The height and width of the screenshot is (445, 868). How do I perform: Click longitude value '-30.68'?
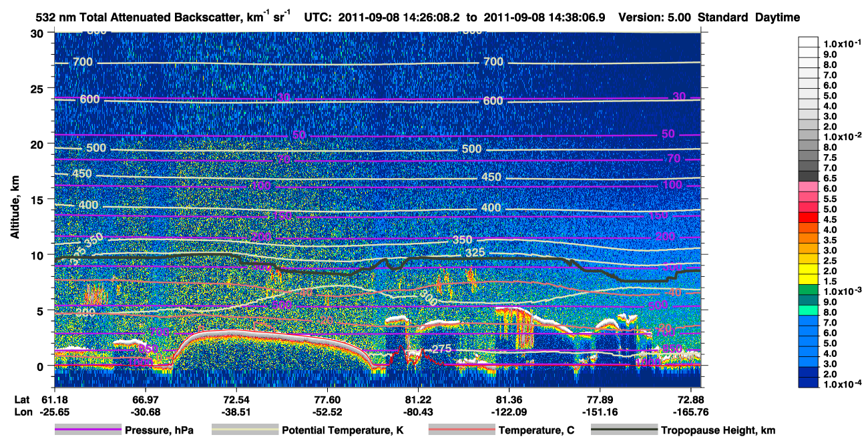145,412
